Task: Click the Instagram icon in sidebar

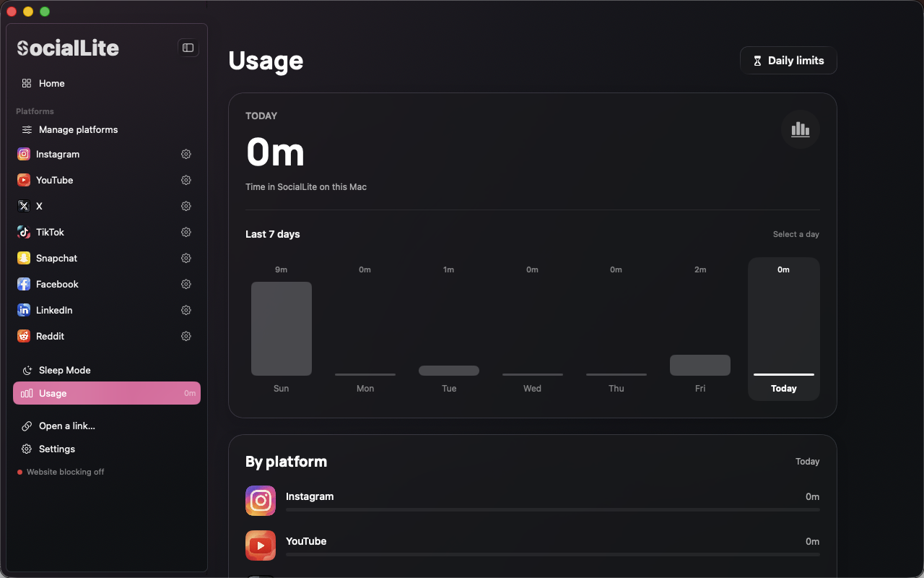Action: pyautogui.click(x=24, y=154)
